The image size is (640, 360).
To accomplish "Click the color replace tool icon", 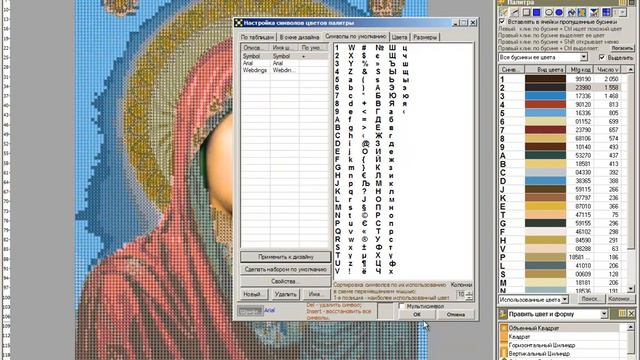I will [x=582, y=12].
